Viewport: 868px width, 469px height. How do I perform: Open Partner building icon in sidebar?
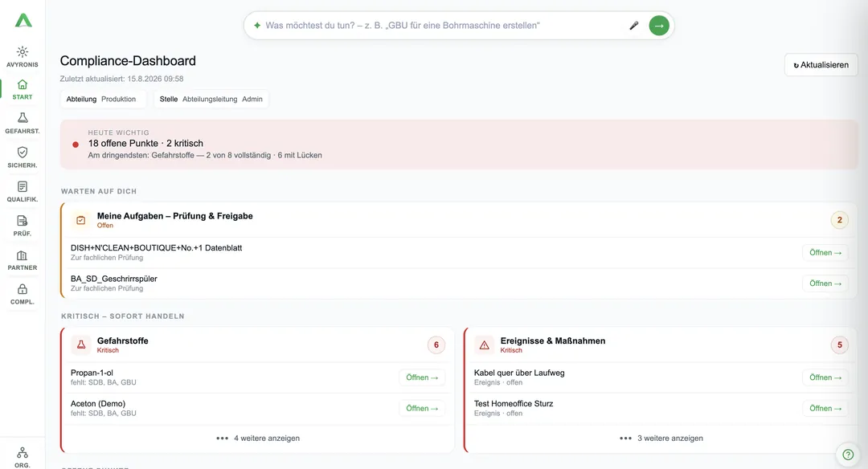coord(23,255)
